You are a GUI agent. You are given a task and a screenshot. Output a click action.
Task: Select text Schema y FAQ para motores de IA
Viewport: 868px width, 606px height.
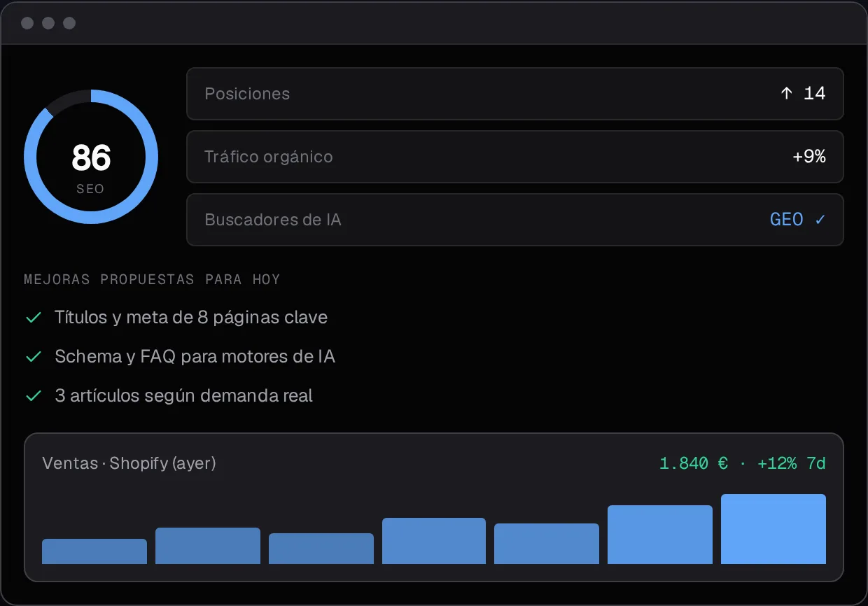click(x=195, y=357)
